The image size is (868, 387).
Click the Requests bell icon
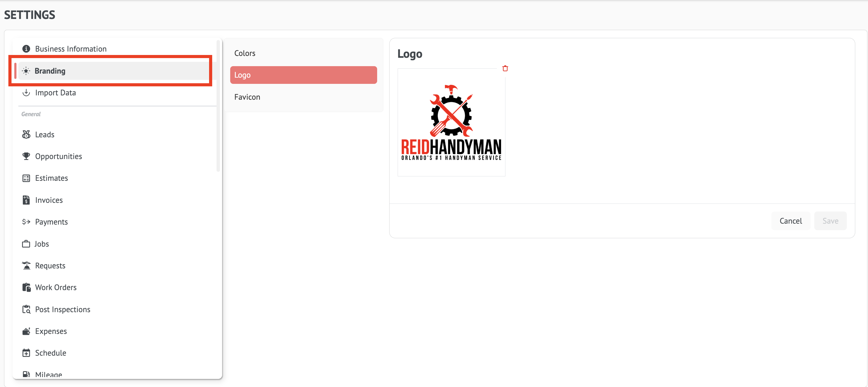(x=26, y=266)
